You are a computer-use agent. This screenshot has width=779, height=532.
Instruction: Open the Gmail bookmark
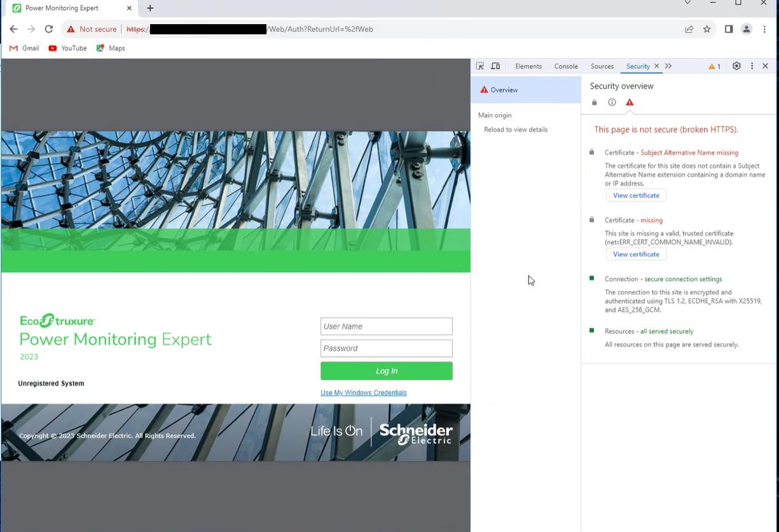click(24, 48)
